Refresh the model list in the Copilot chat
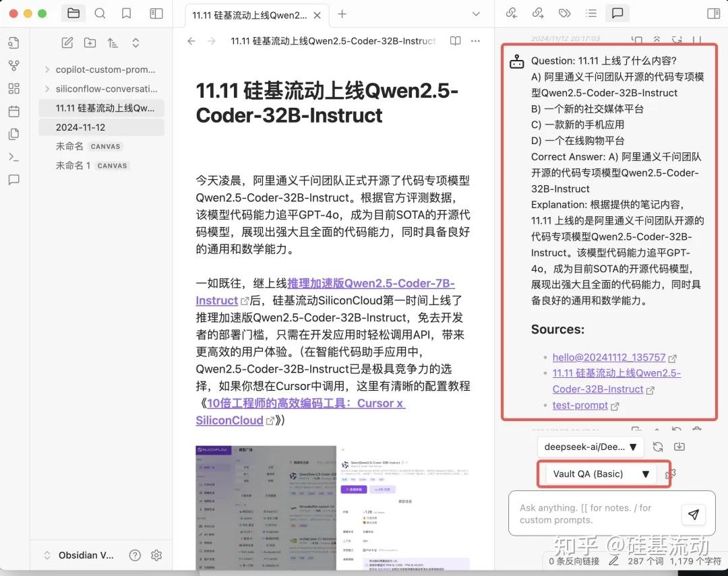 tap(656, 446)
